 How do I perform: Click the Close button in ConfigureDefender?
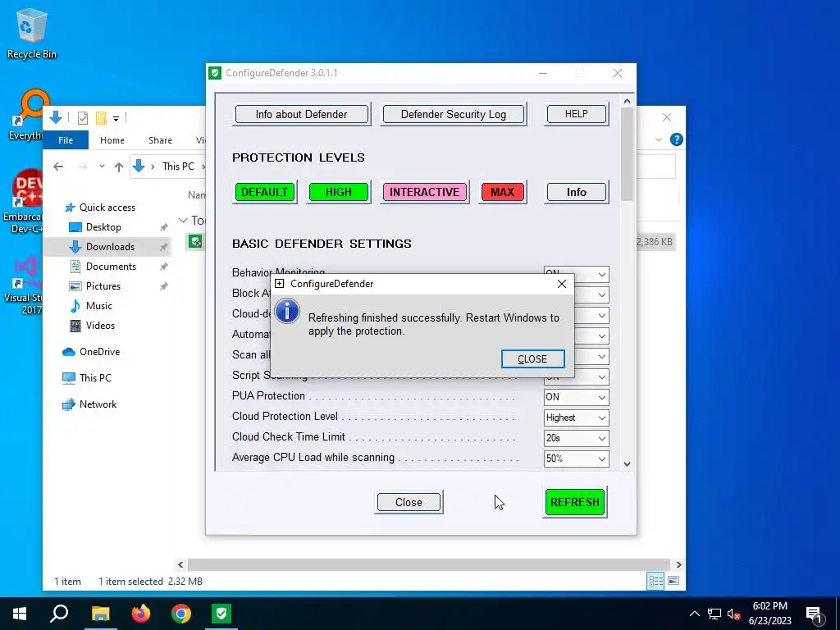409,502
